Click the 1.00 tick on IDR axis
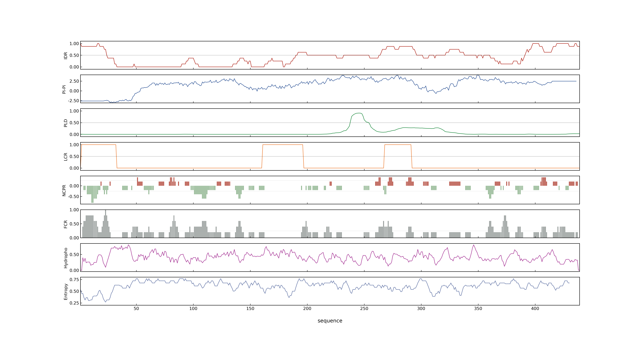This screenshot has width=644, height=343. click(x=74, y=44)
